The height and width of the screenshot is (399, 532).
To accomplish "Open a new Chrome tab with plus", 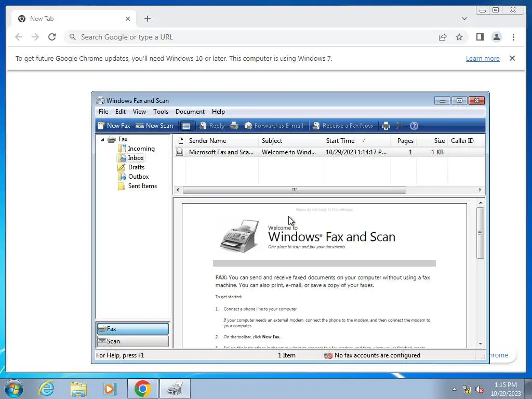I will [x=147, y=19].
